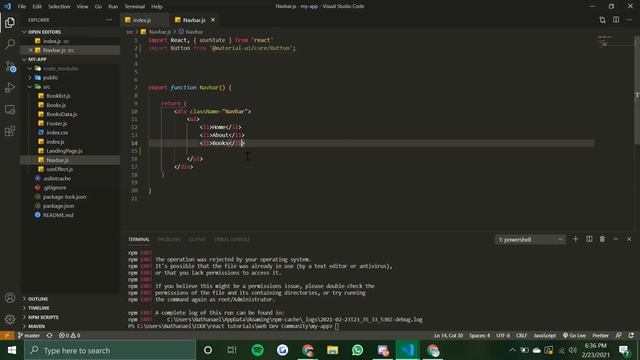Switch to the Debug Console tab
This screenshot has width=640, height=360.
(x=232, y=239)
